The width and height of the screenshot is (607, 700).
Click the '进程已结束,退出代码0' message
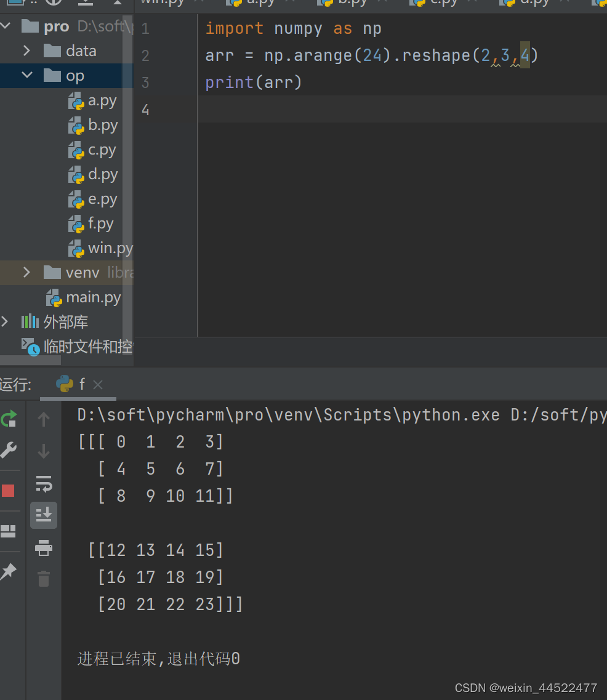[158, 659]
